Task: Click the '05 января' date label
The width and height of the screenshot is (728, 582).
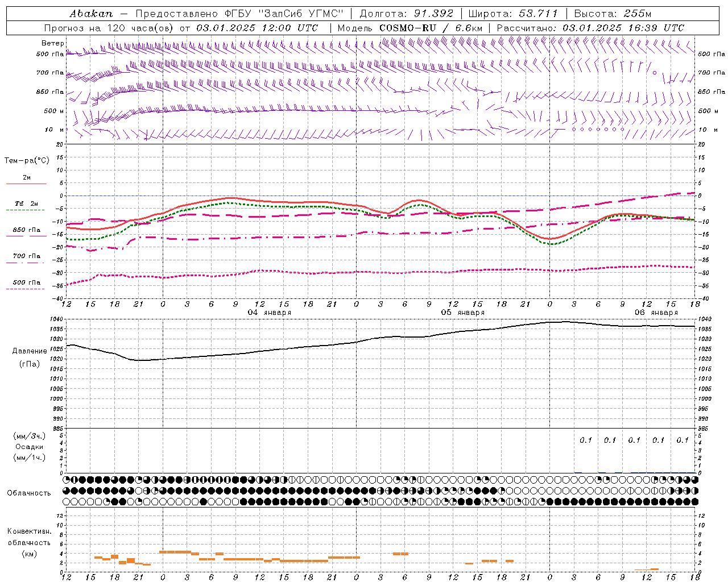Action: coord(462,313)
